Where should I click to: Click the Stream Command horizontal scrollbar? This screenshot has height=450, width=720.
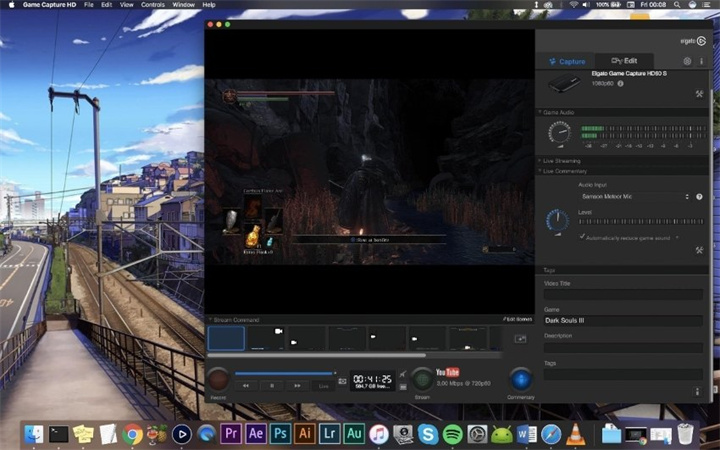tap(317, 355)
